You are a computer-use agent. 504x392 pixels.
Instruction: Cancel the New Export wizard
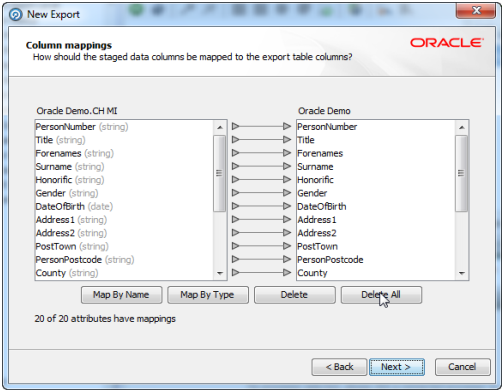(462, 367)
